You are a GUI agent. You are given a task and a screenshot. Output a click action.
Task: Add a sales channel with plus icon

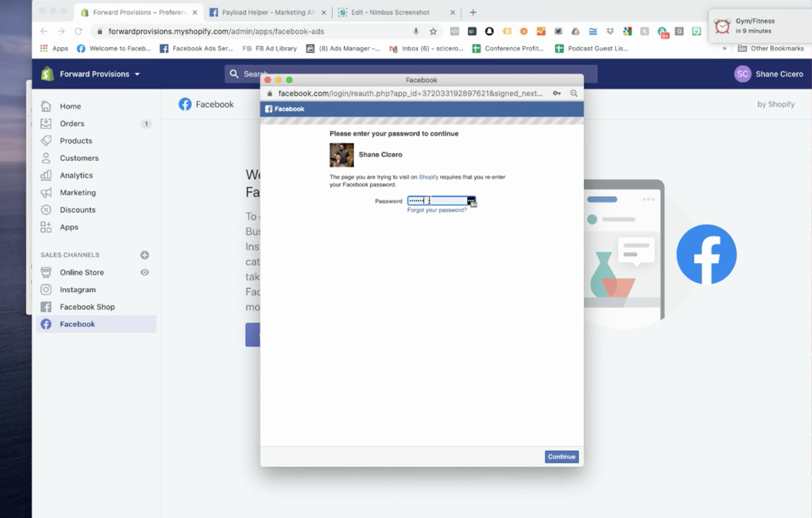[x=144, y=255]
